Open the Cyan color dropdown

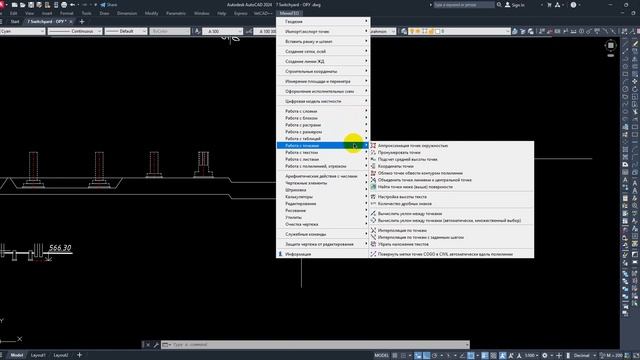(x=22, y=31)
